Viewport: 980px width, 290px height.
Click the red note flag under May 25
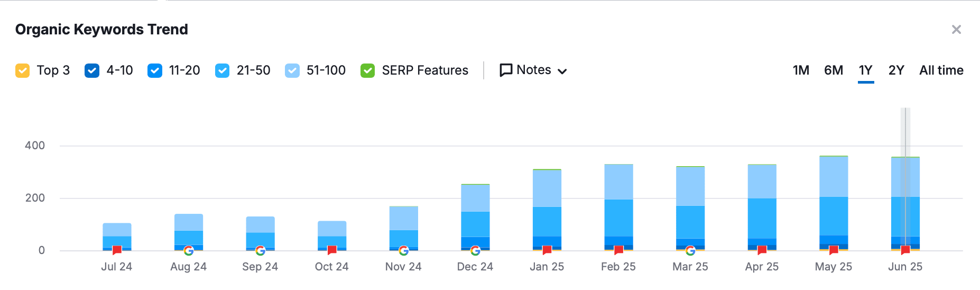834,250
